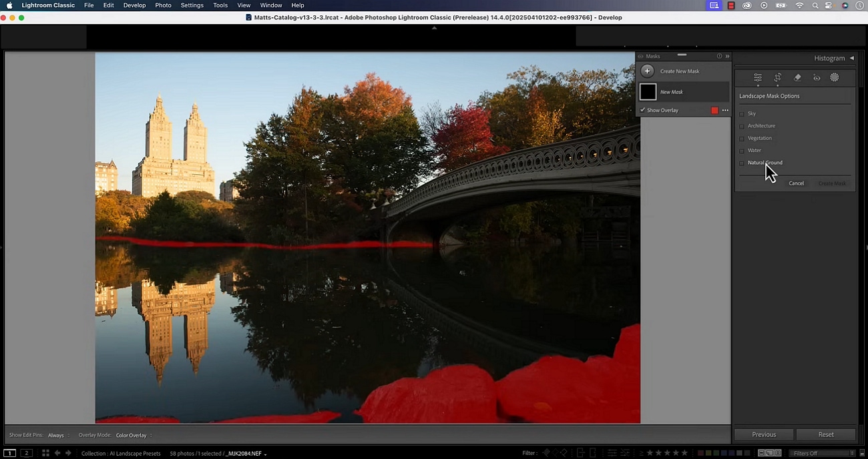Open the Help menu
868x459 pixels.
(298, 5)
